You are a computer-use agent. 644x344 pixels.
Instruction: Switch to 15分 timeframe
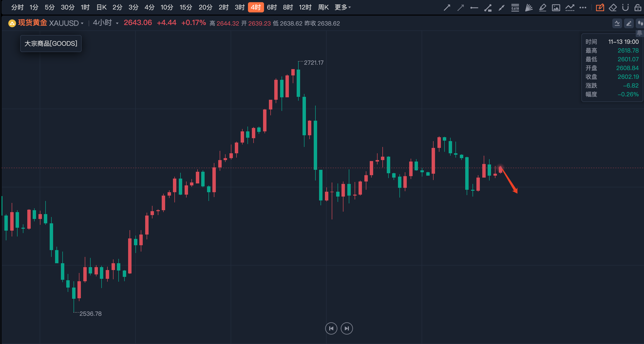[186, 8]
